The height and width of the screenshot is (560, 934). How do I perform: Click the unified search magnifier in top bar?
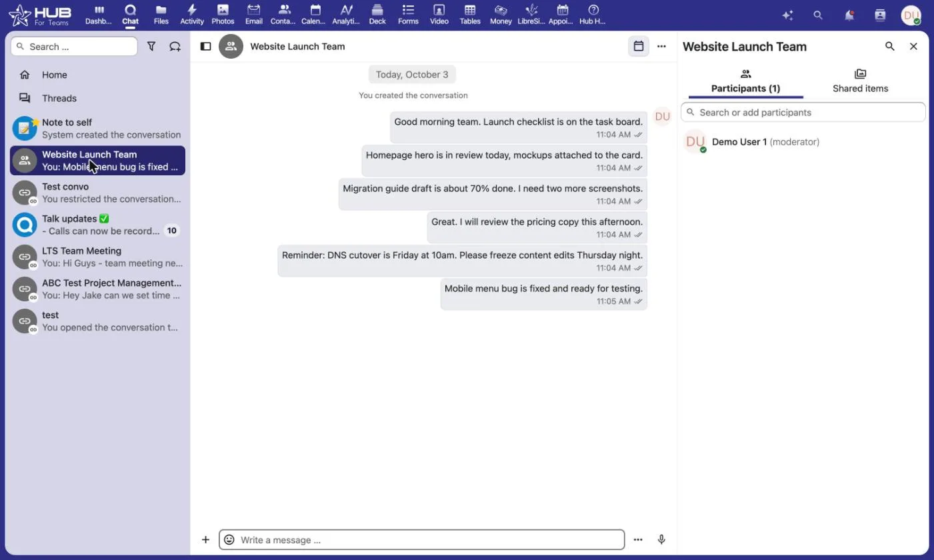pos(818,15)
